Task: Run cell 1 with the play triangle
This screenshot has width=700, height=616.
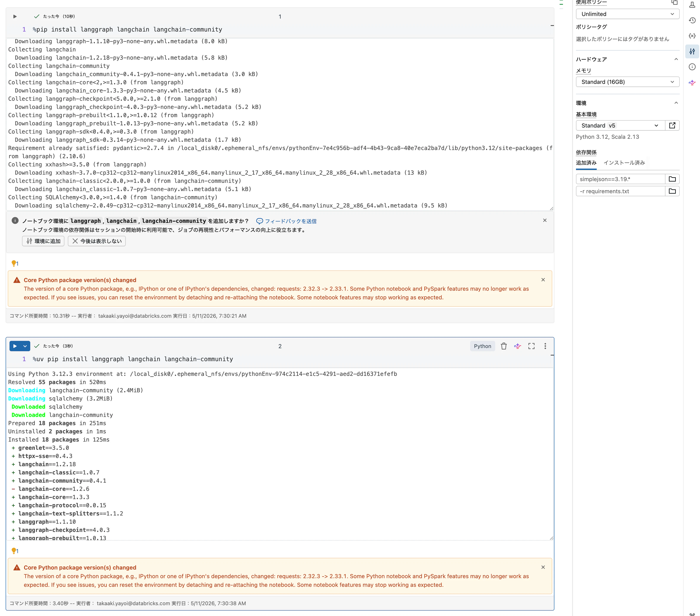Action: [15, 16]
